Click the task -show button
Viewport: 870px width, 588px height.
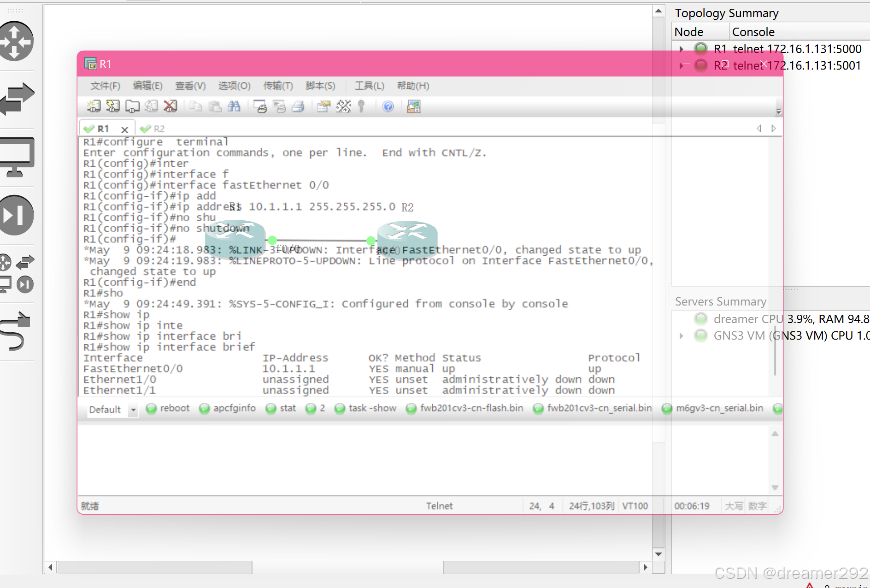pyautogui.click(x=366, y=408)
